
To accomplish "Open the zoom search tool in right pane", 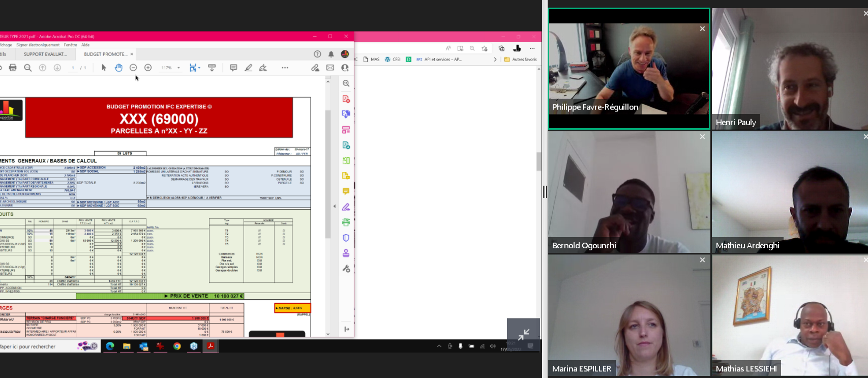I will [x=346, y=83].
